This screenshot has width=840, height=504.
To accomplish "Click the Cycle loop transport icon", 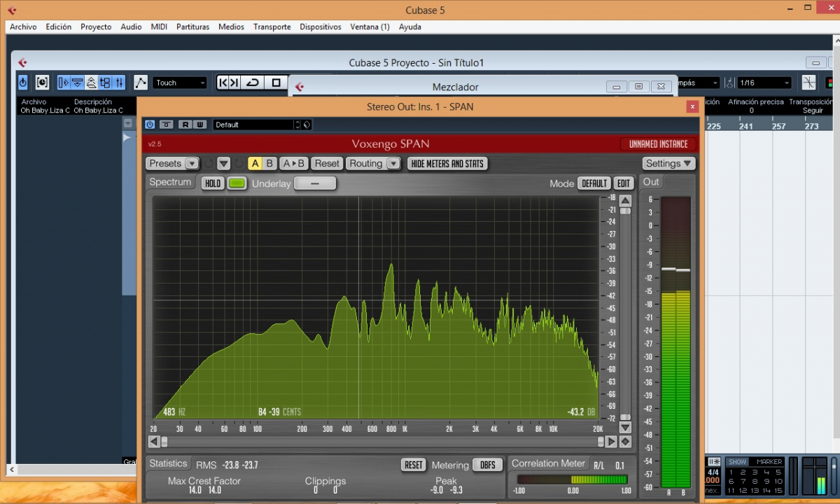I will point(253,83).
